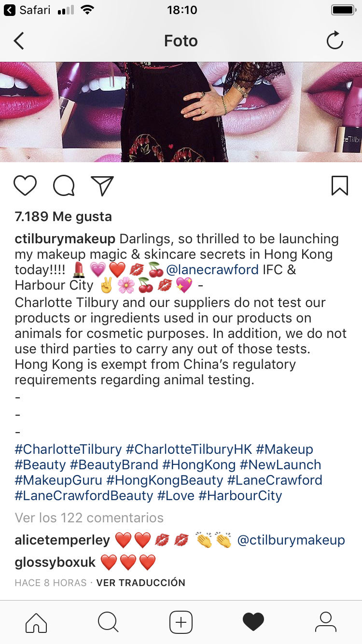Open the ctilburymakeup username
The width and height of the screenshot is (362, 644).
click(x=65, y=239)
